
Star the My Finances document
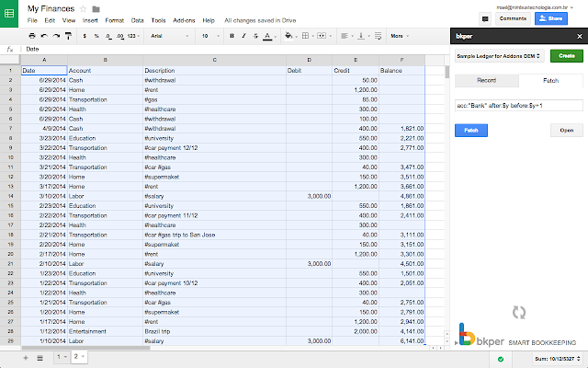(x=84, y=9)
